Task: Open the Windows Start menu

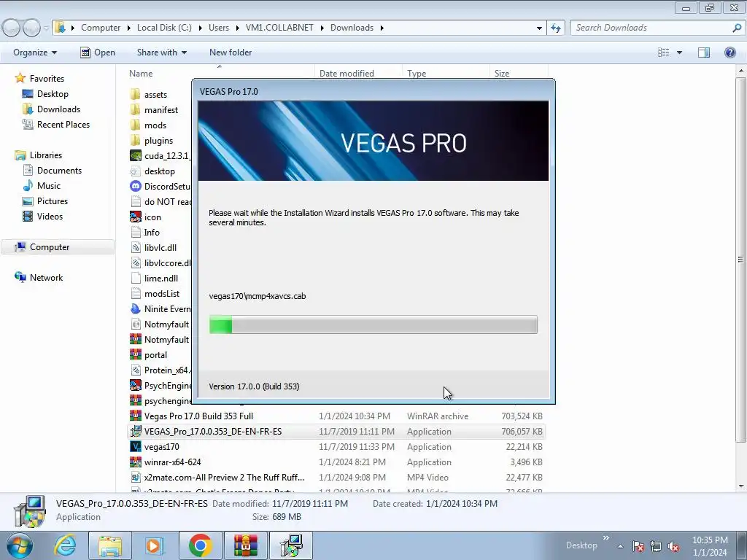Action: (19, 545)
